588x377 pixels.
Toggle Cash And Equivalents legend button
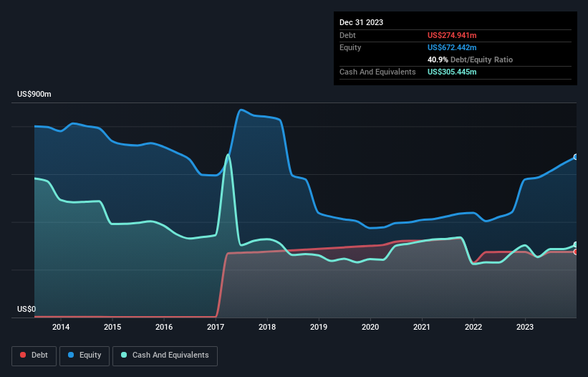pos(165,355)
